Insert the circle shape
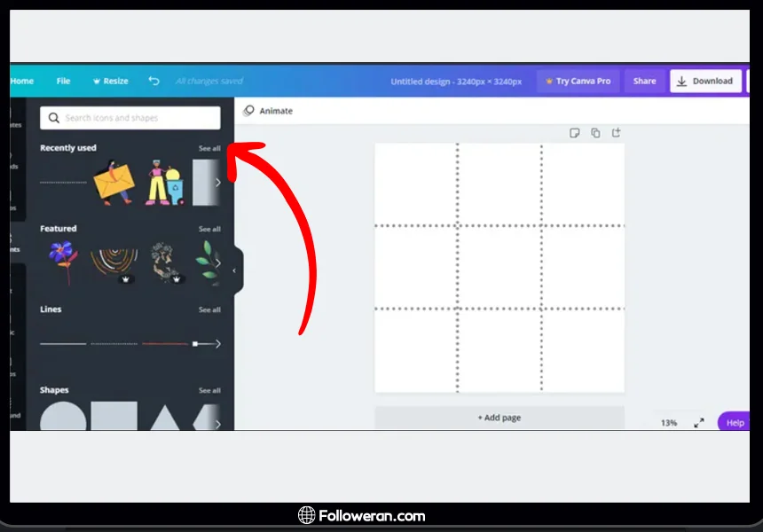 tap(63, 418)
